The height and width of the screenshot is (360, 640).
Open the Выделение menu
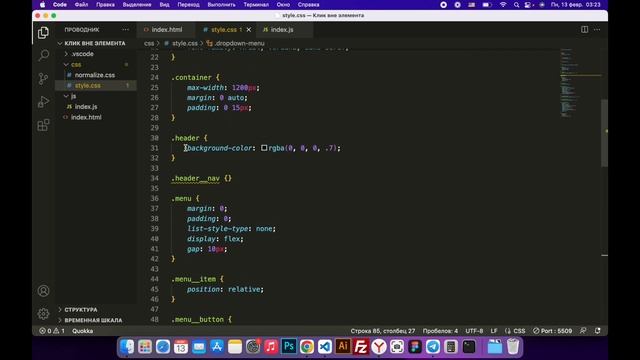tap(137, 5)
